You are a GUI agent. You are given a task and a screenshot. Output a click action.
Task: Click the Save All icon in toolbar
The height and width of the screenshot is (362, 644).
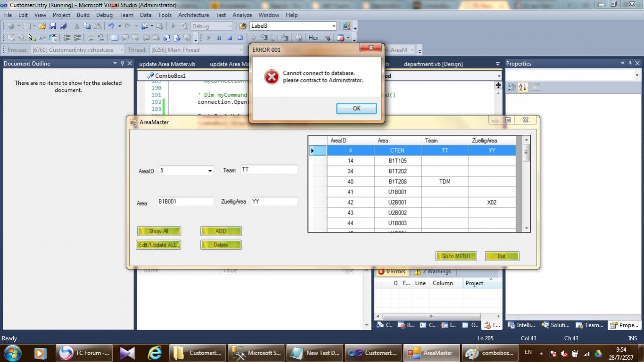click(x=63, y=26)
